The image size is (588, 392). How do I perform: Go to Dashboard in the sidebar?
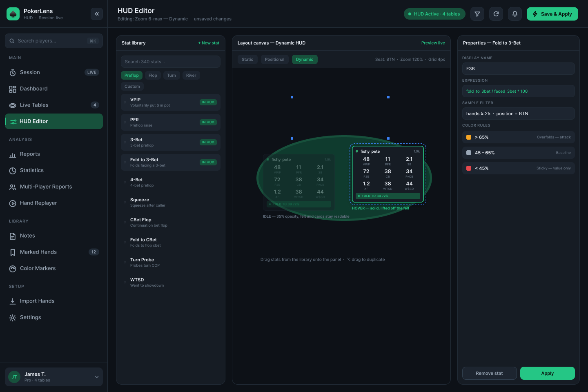[x=54, y=89]
